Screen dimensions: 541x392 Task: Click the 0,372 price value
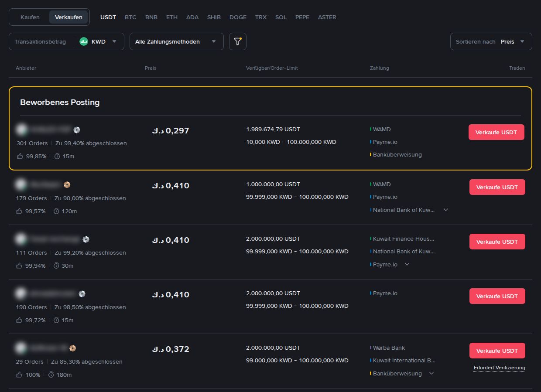coord(171,349)
